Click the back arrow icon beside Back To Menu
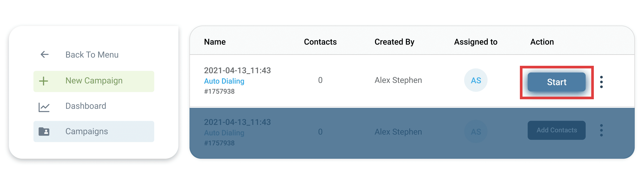The height and width of the screenshot is (184, 644). tap(44, 54)
